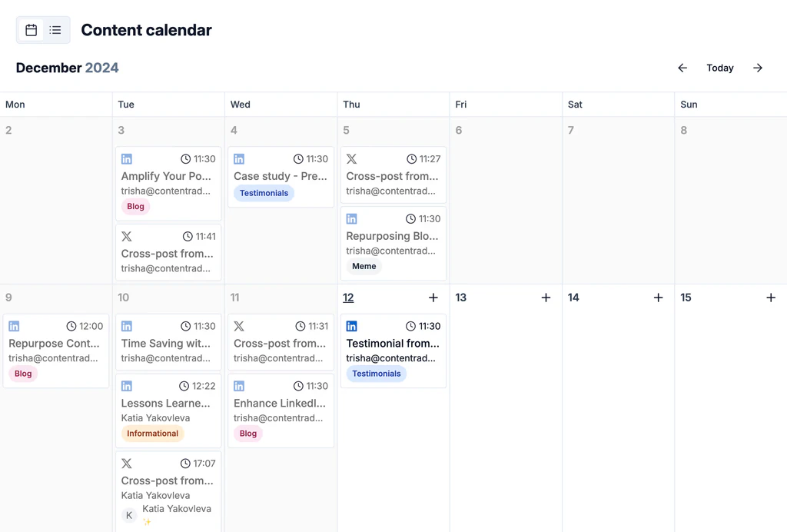This screenshot has height=532, width=787.
Task: Select the Testimonials tag on December 4
Action: pos(264,193)
